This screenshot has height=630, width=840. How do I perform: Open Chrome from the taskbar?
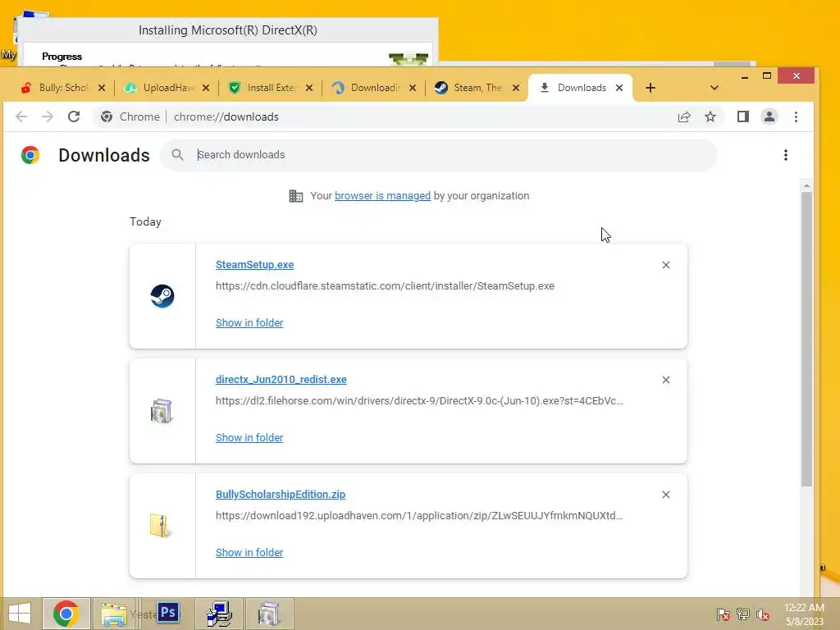click(66, 614)
